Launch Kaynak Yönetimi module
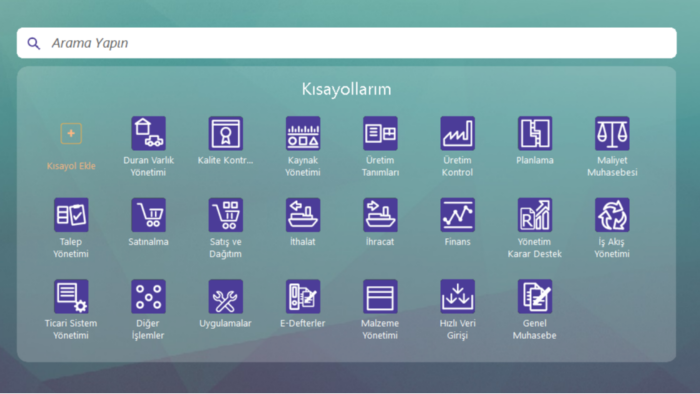 point(303,133)
